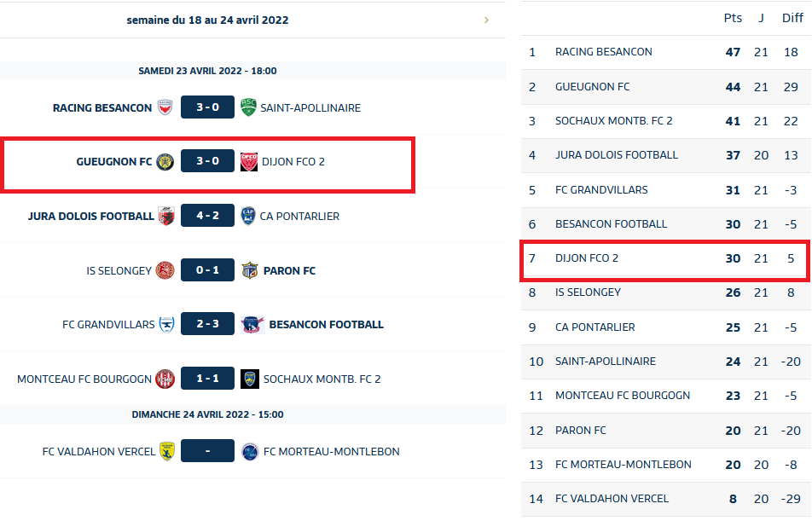Open the Montceau vs Sochaux 1 - 1 score
812x521 pixels.
[207, 379]
